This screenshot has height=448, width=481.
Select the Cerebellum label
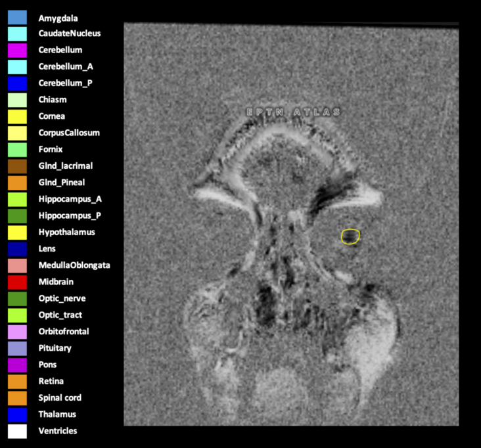pos(60,50)
